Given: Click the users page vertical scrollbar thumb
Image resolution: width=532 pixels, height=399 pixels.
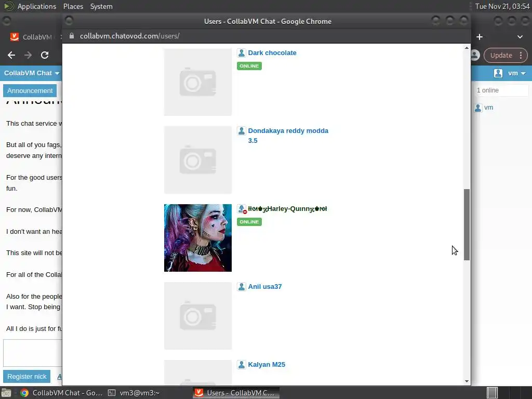Looking at the screenshot, I should 467,224.
